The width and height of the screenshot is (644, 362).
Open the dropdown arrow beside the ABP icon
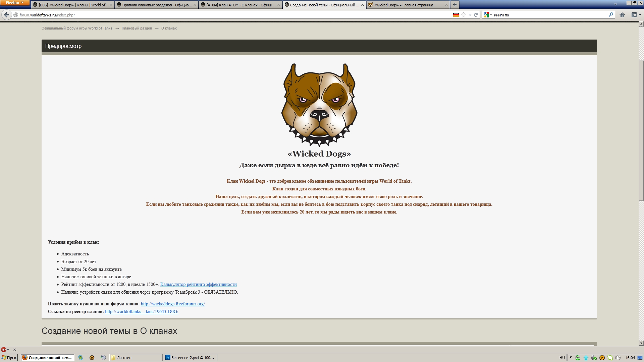8,350
